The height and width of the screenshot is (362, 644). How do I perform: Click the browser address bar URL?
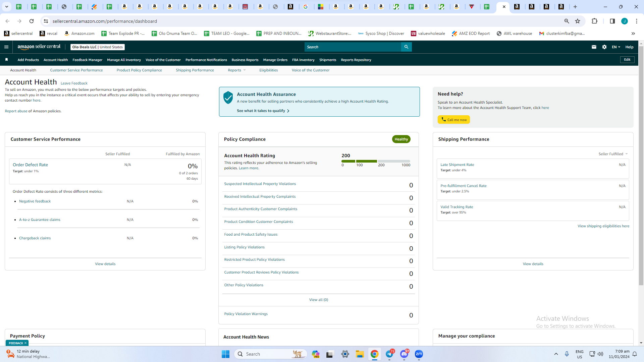(x=105, y=21)
